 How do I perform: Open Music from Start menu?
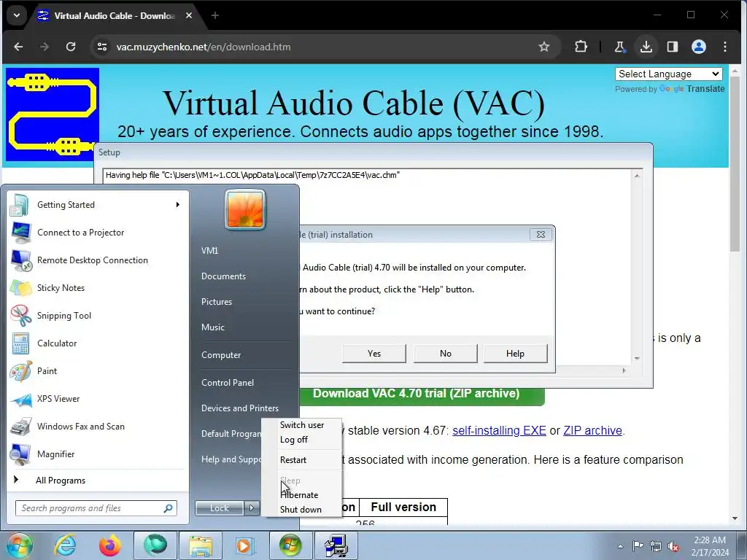212,327
